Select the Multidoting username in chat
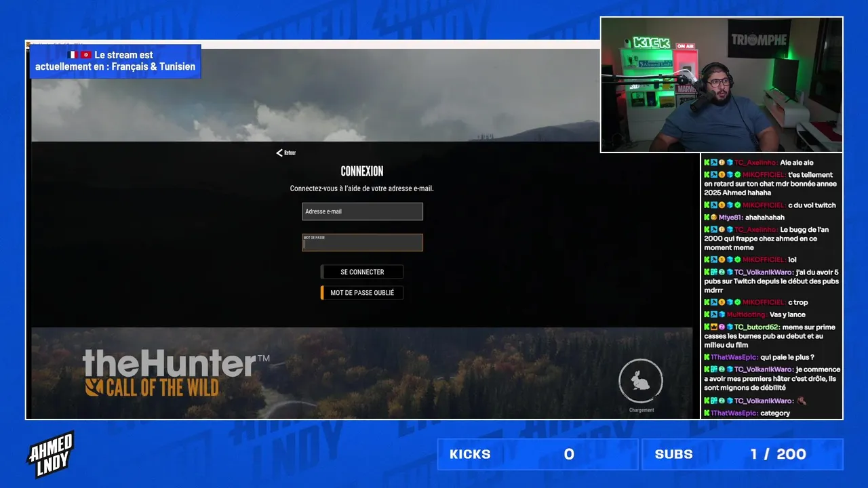 pyautogui.click(x=747, y=315)
